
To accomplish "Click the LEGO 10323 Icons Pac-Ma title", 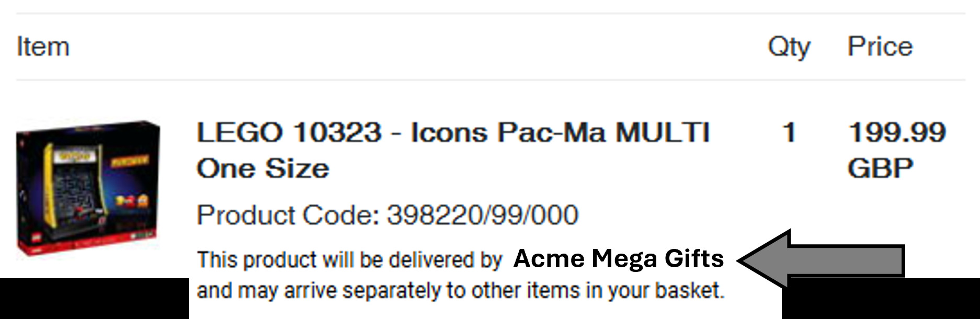I will click(453, 132).
